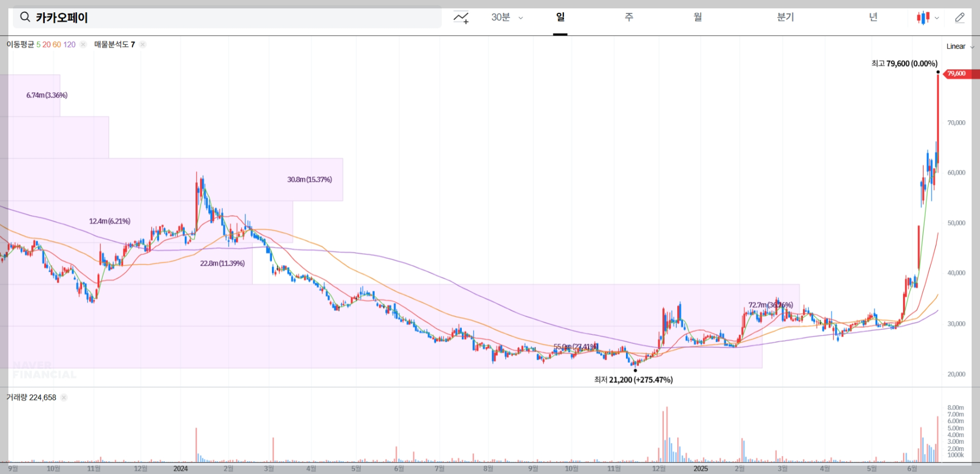The height and width of the screenshot is (474, 980).
Task: Click the 30.8m(15.37%) volume profile label
Action: pos(309,179)
